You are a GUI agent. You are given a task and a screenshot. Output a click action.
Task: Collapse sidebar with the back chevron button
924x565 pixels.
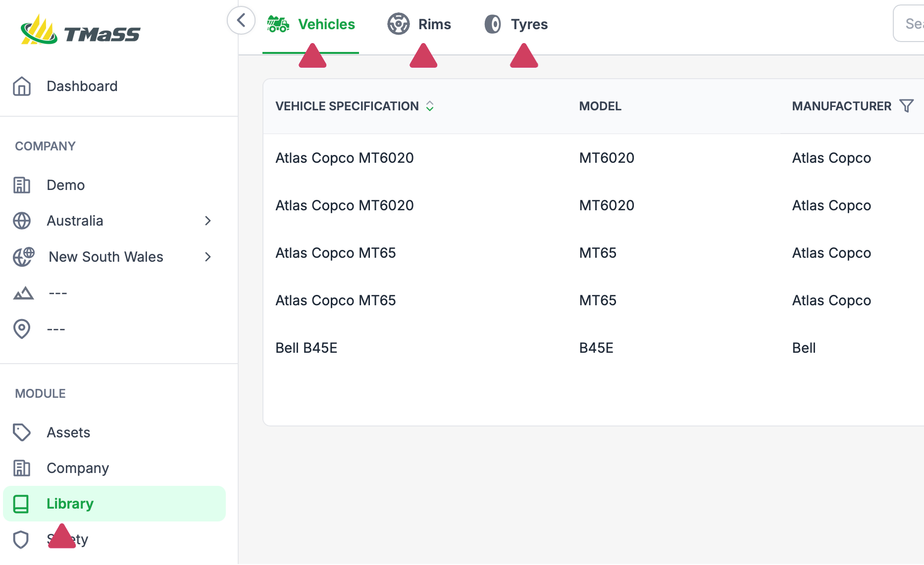click(241, 21)
